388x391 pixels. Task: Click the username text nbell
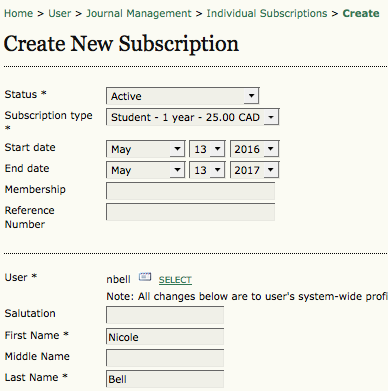[118, 279]
